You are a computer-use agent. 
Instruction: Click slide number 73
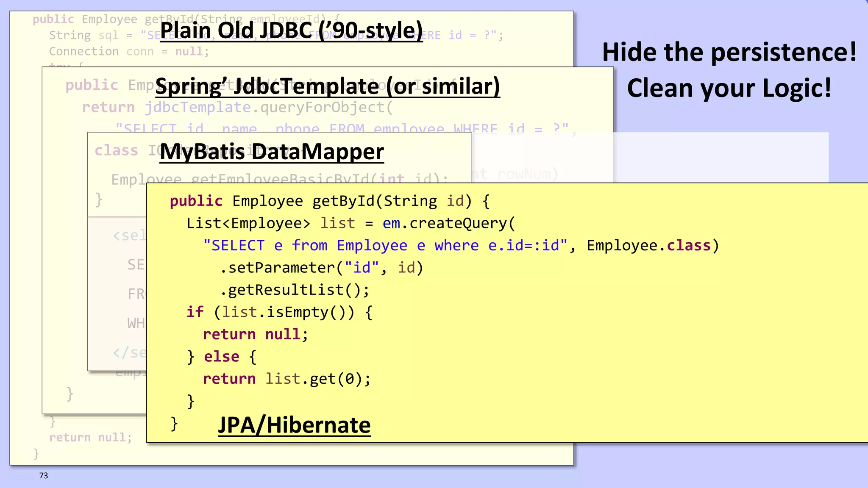click(44, 475)
